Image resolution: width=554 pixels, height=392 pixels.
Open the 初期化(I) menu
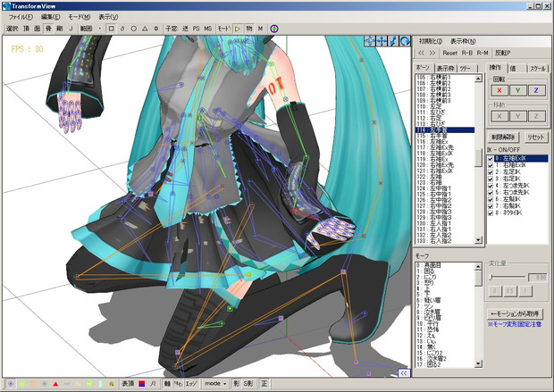tap(431, 41)
